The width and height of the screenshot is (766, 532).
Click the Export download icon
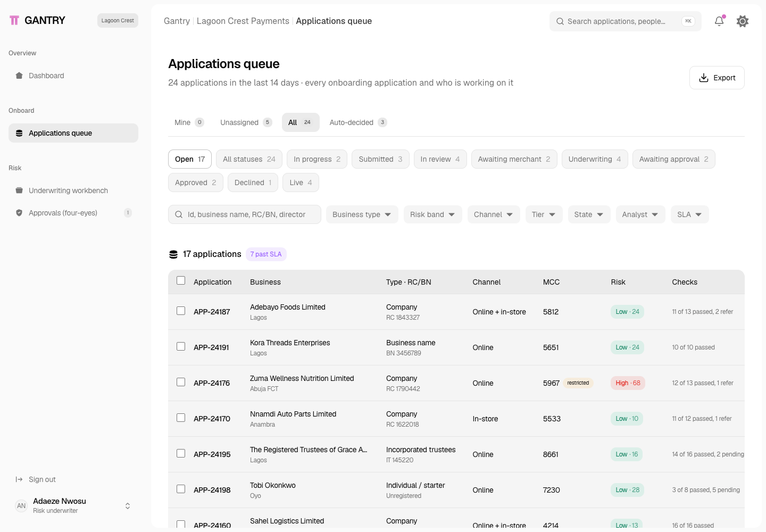tap(704, 78)
